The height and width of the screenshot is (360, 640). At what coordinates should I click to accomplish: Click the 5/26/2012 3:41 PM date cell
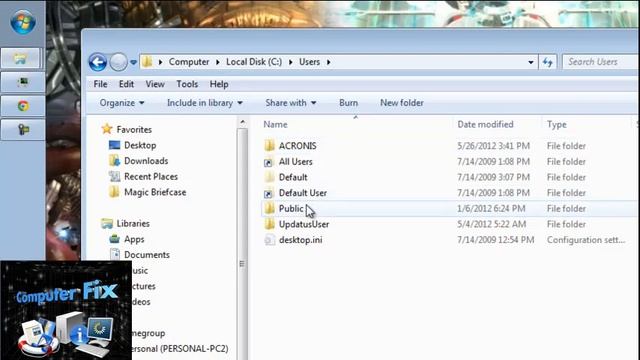pos(493,146)
